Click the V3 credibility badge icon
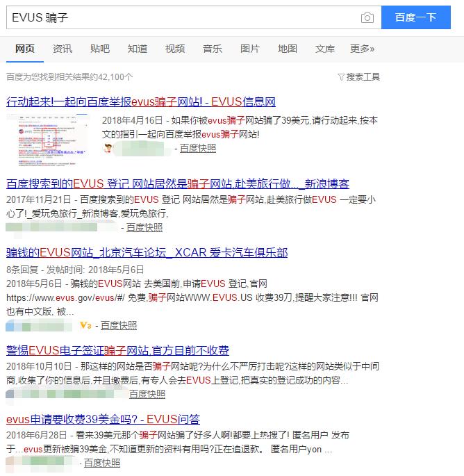Screen dimensions: 464x476 click(x=85, y=325)
